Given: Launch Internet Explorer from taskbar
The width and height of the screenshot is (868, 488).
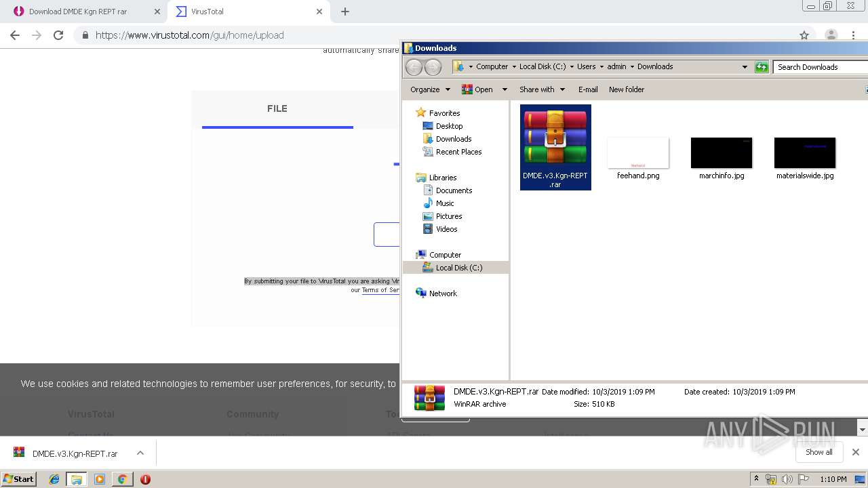Looking at the screenshot, I should (54, 479).
